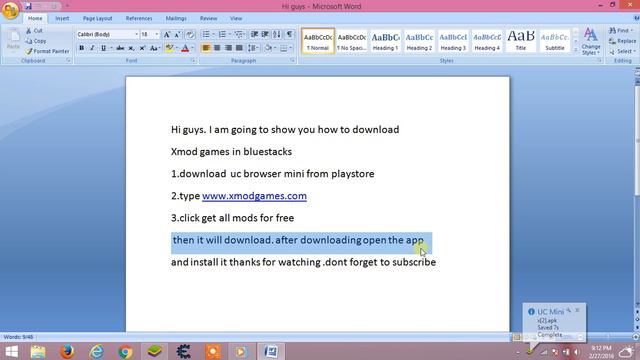Open the Change Styles icon
The width and height of the screenshot is (640, 360).
point(591,41)
